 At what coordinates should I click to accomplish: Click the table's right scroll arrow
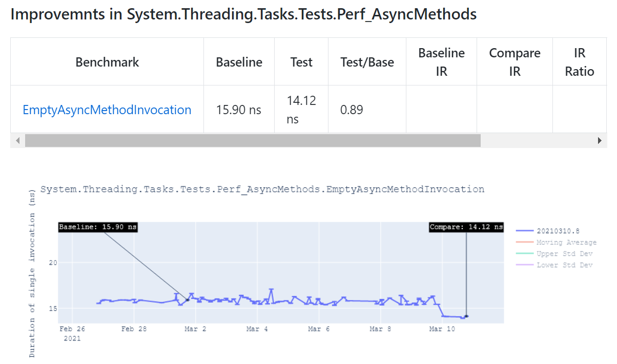600,141
